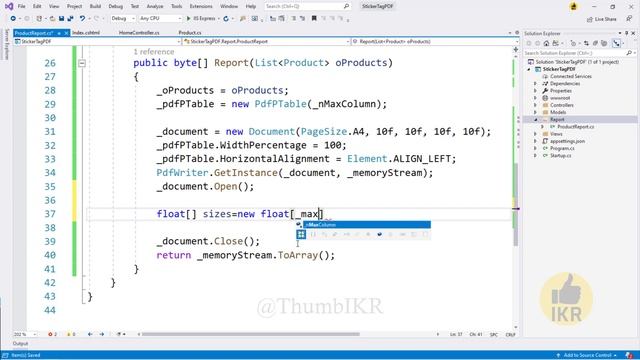
Task: Open the Debug configuration dropdown
Action: 122,18
